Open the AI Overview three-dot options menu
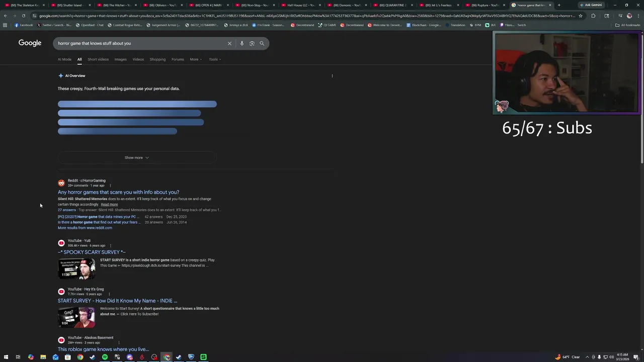The image size is (644, 362). coord(332,76)
